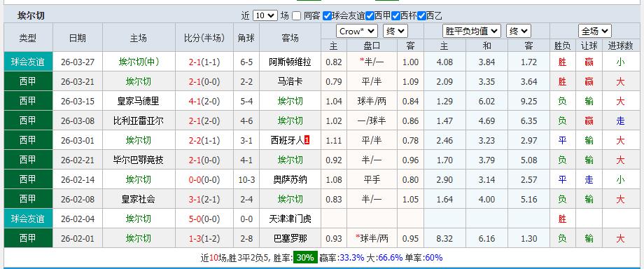This screenshot has width=644, height=269.
Task: Click the 走 goals result in Villarreal row
Action: [620, 121]
